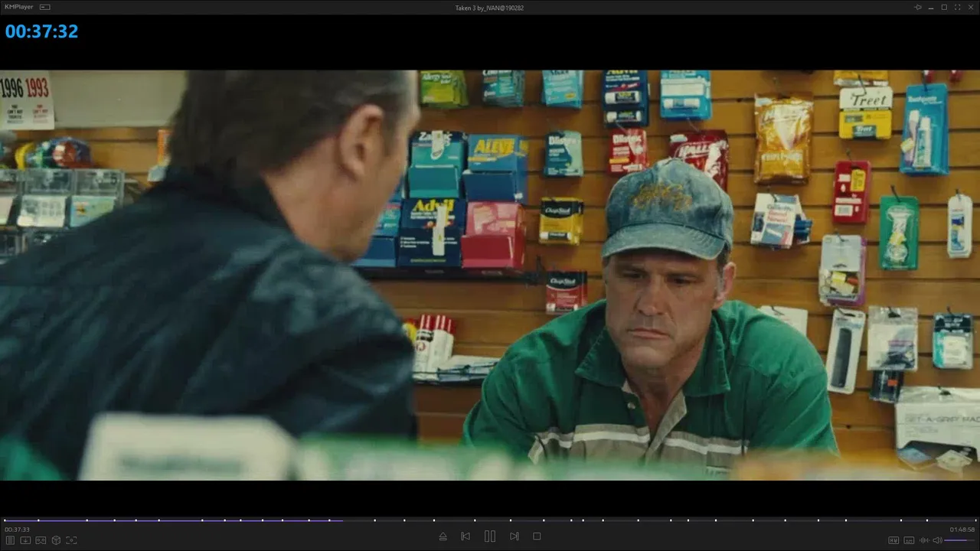
Task: Click the elapsed time 00:37:33 label
Action: click(x=17, y=530)
